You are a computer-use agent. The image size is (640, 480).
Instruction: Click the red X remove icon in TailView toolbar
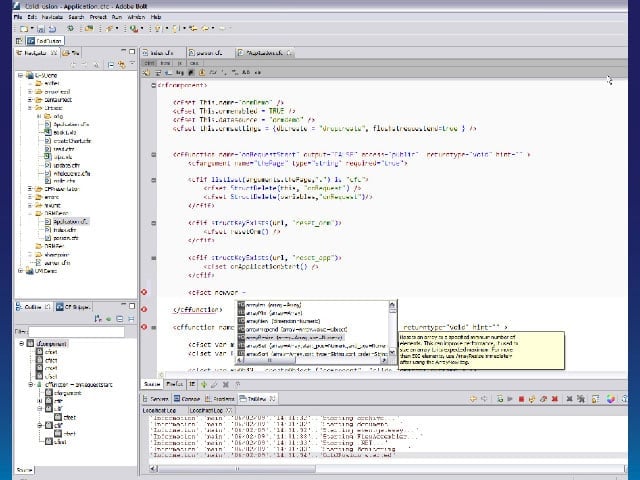click(555, 399)
